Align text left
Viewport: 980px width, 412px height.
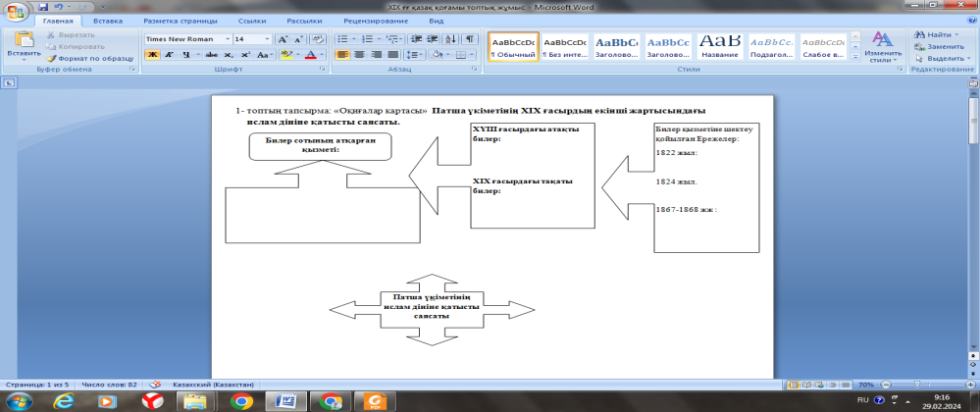pos(343,54)
